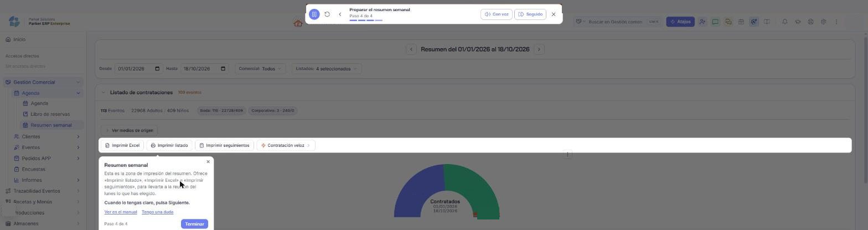Expand Informes in sidebar

pyautogui.click(x=48, y=180)
